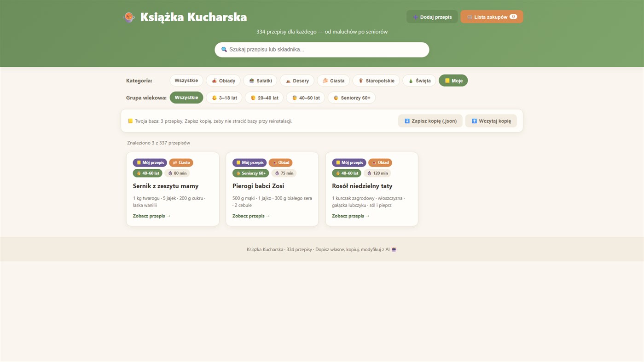Viewport: 644px width, 362px height.
Task: Click the upload arrow icon on Wczytaj kopię
Action: pyautogui.click(x=474, y=121)
